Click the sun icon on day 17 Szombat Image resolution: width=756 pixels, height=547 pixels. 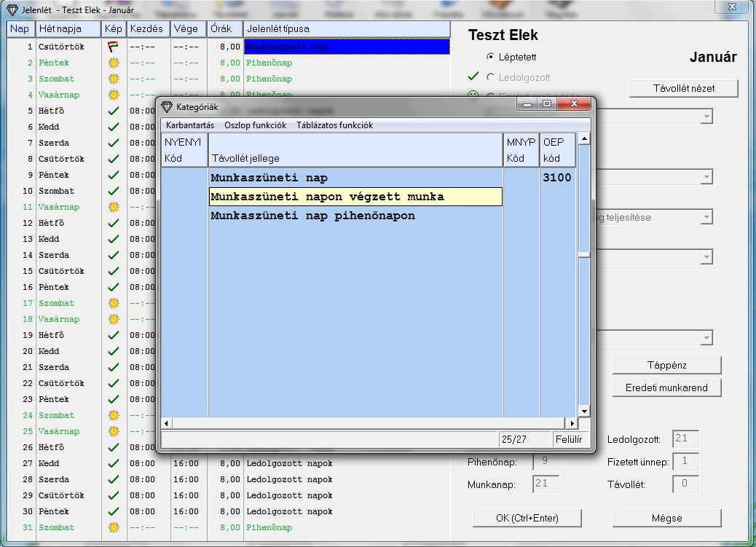113,303
